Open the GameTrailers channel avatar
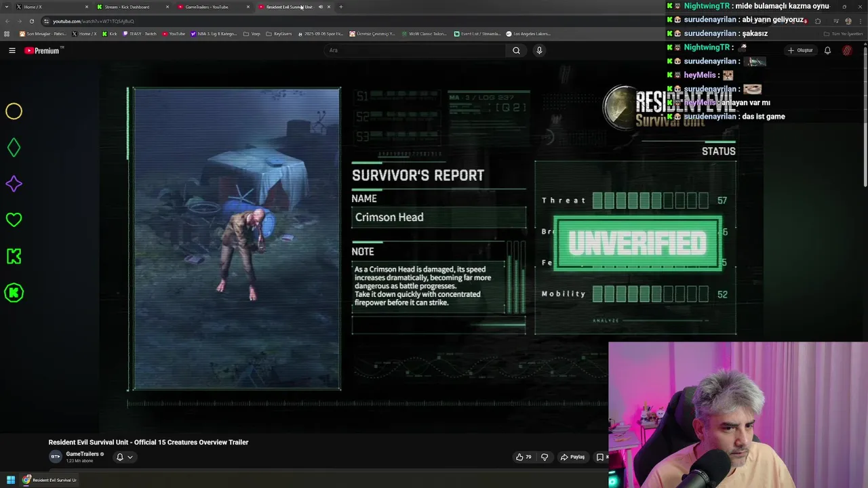Screen dimensions: 868x488 [55, 456]
